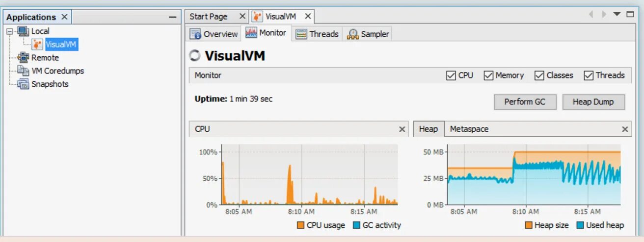The image size is (644, 242).
Task: Select the VisualVM application node icon
Action: pos(37,45)
